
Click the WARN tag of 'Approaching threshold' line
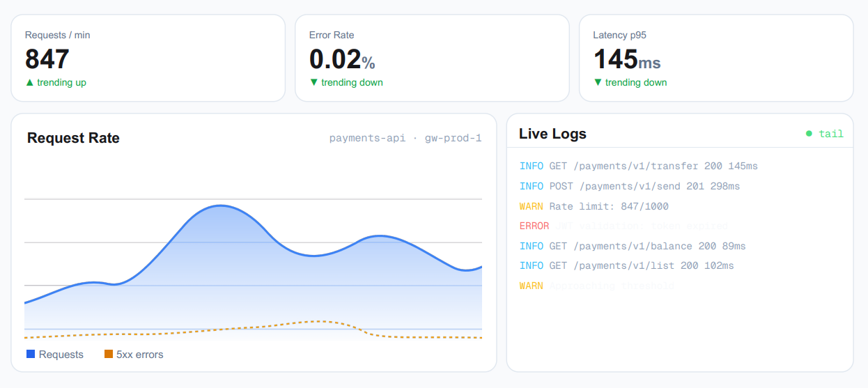pos(532,286)
